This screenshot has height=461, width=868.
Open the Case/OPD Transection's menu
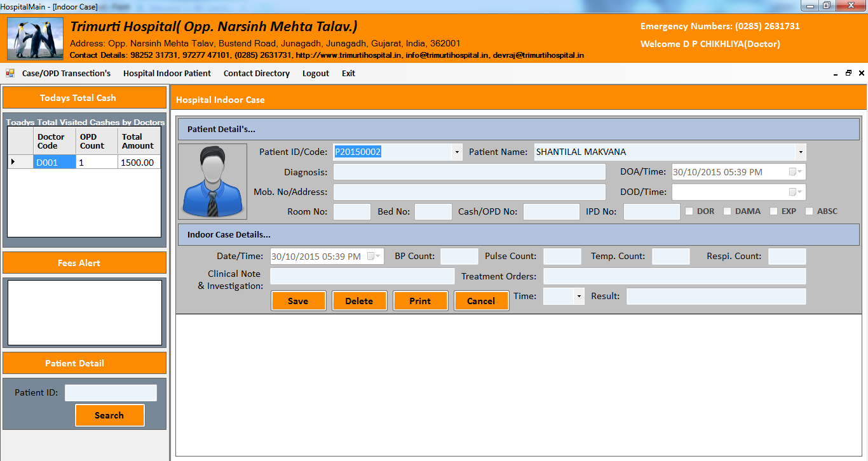tap(66, 74)
